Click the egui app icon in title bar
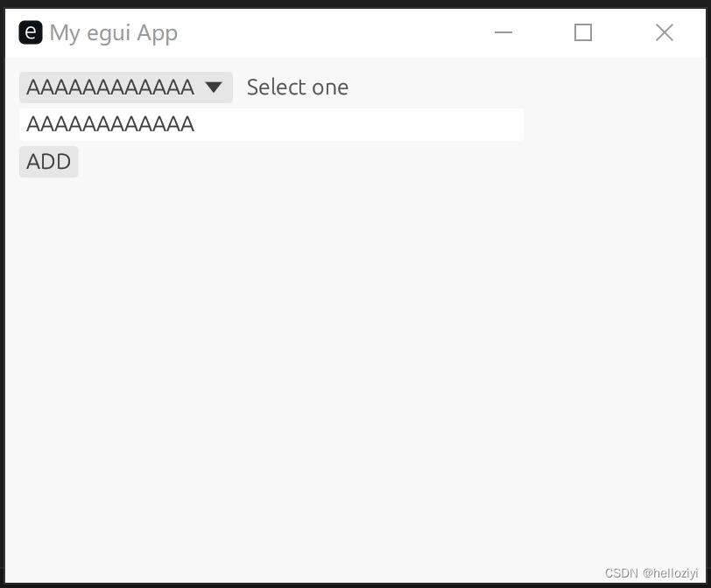This screenshot has height=588, width=711. click(30, 31)
